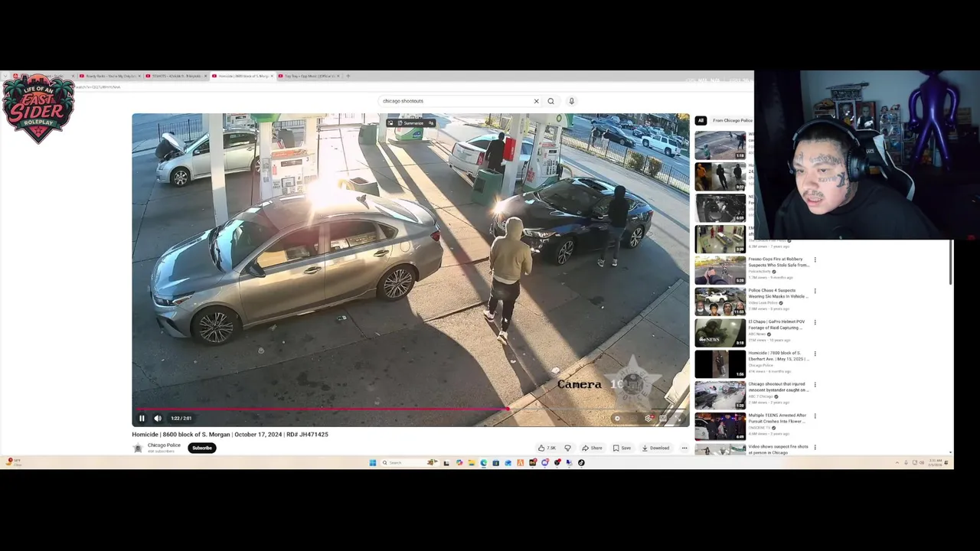Open the 'Fresno Cops Fire at Robbery' video thumbnail
Screen dimensions: 980x551
pyautogui.click(x=720, y=270)
